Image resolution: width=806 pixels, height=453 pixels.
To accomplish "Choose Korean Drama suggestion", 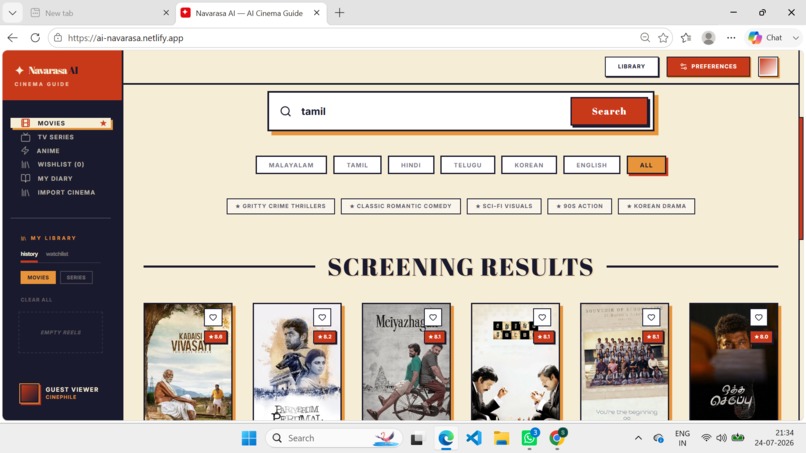I will [656, 206].
